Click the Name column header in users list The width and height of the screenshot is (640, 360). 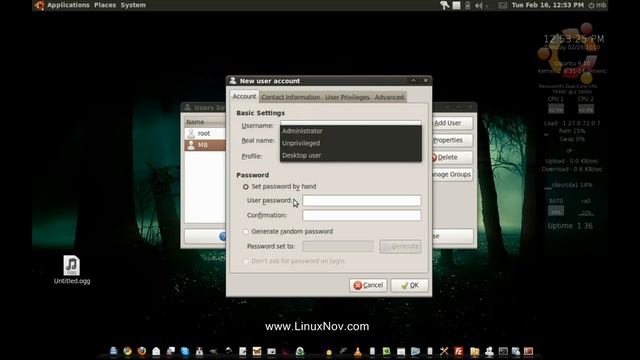205,122
